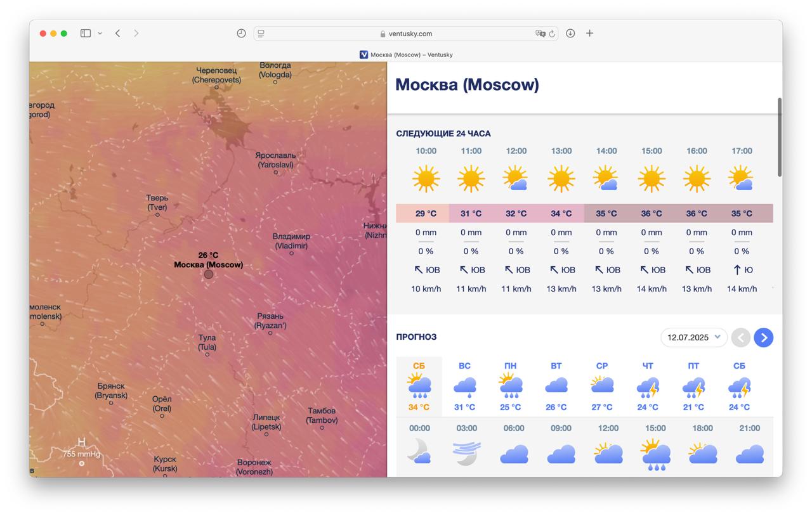812x516 pixels.
Task: Click the 36 °C temperature cell at 16:00
Action: (697, 214)
